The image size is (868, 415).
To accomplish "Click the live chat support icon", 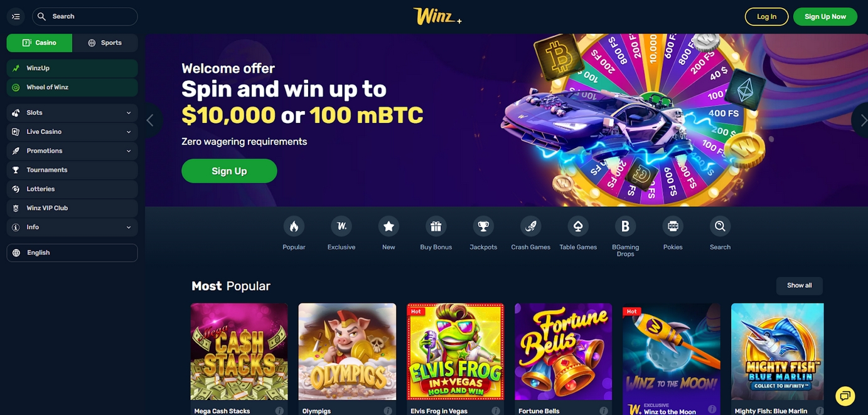I will [x=845, y=396].
